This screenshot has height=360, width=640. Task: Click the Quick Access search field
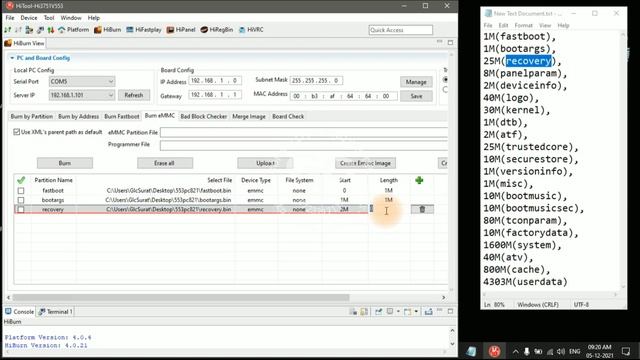400,30
